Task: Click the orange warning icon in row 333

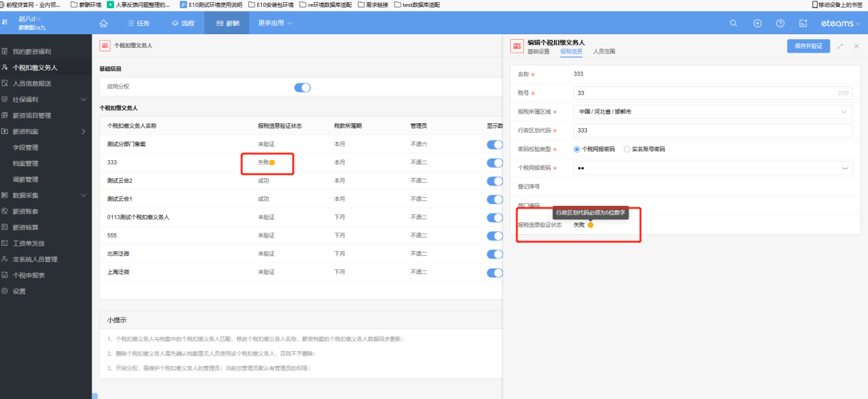Action: click(x=272, y=162)
